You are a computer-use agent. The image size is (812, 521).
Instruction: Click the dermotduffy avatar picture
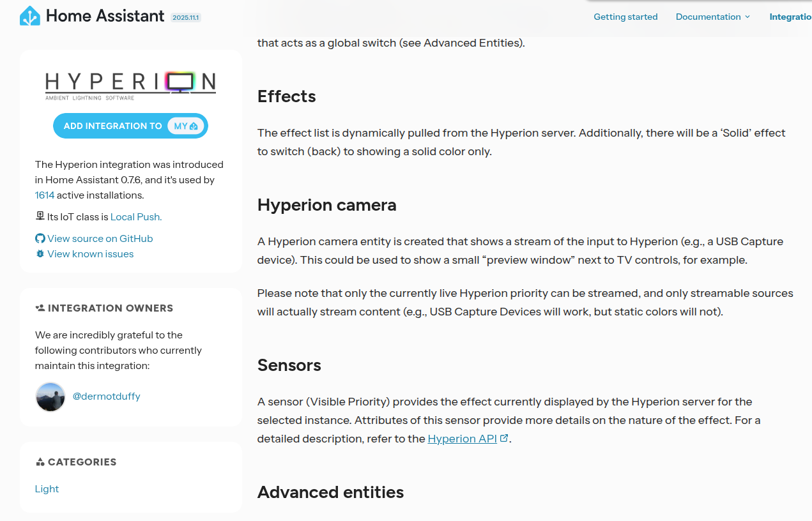pos(50,397)
